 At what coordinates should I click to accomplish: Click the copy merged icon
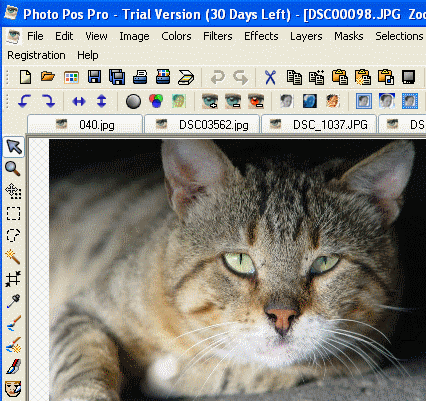tap(317, 77)
